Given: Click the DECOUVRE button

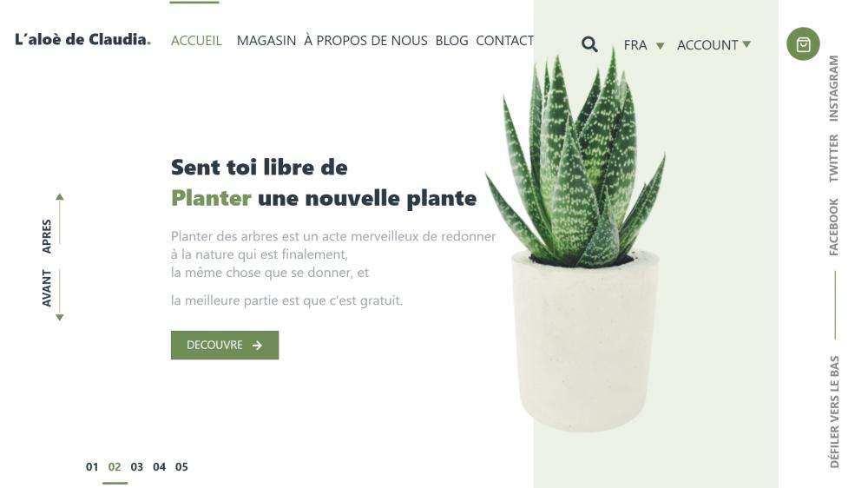Looking at the screenshot, I should 225,345.
